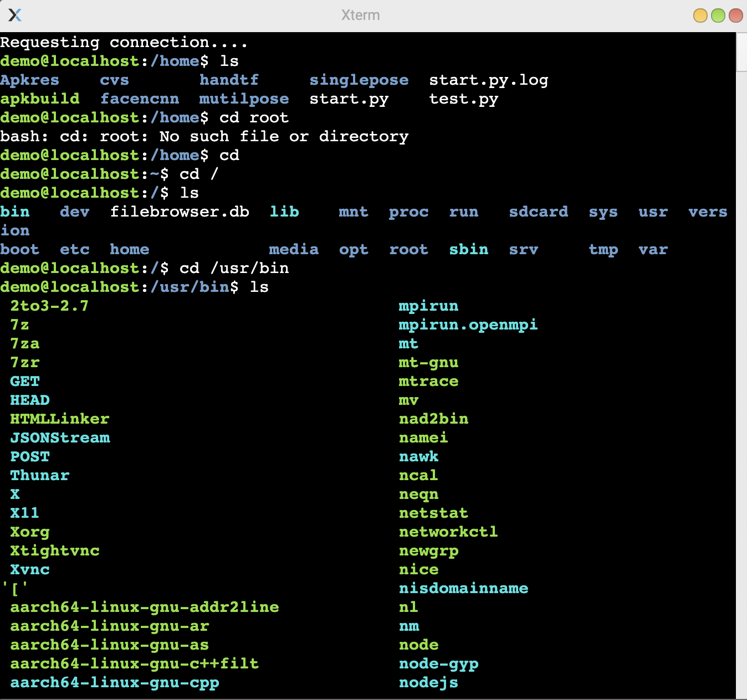Click the nisdomainname entry

(464, 588)
